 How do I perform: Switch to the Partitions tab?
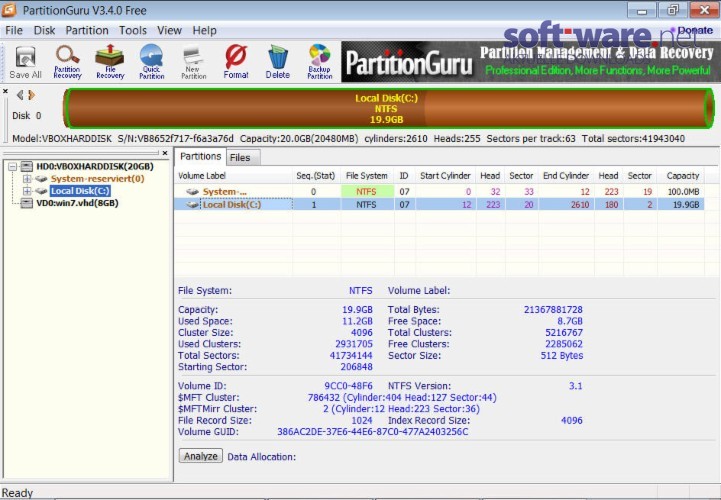200,156
